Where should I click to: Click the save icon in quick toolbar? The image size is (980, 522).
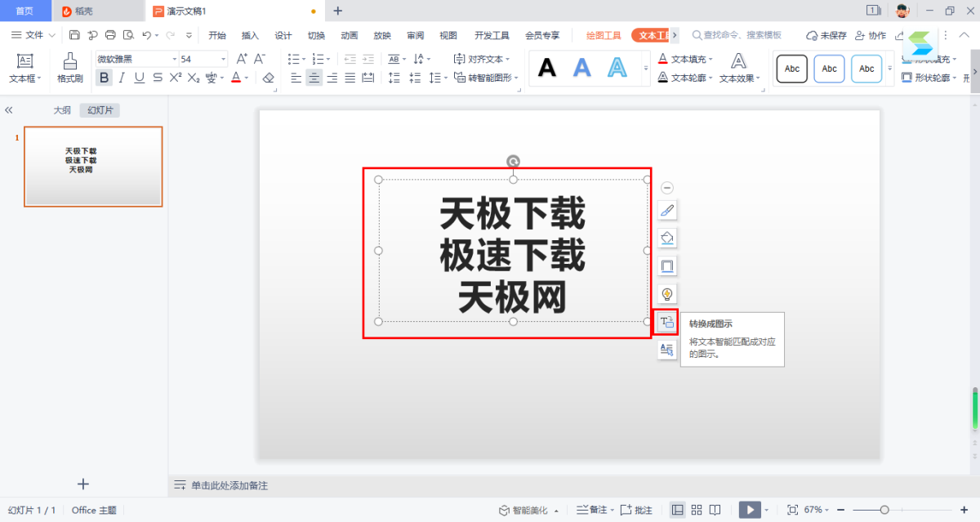click(x=74, y=35)
